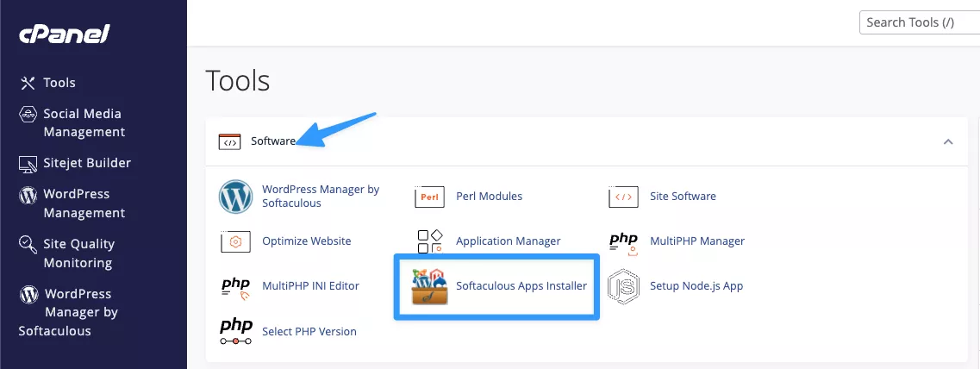Screen dimensions: 980x369
Task: Click the Application Manager icon
Action: tap(429, 241)
